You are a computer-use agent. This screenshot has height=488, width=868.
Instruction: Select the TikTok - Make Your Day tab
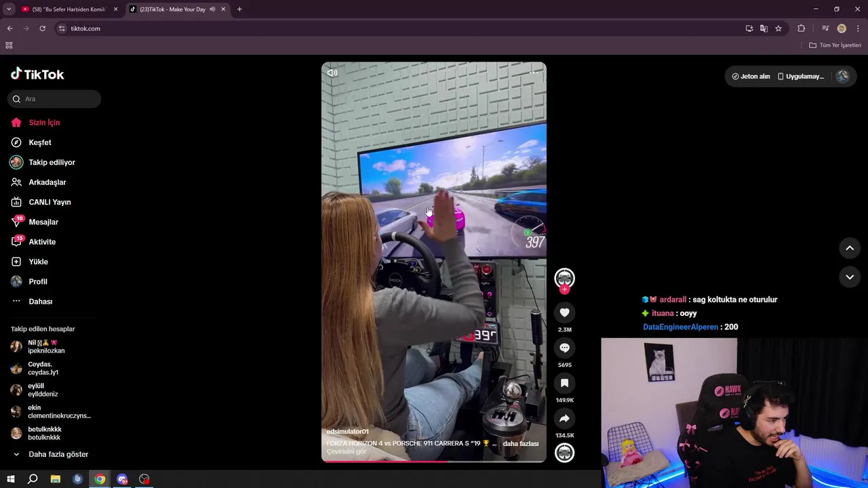173,9
